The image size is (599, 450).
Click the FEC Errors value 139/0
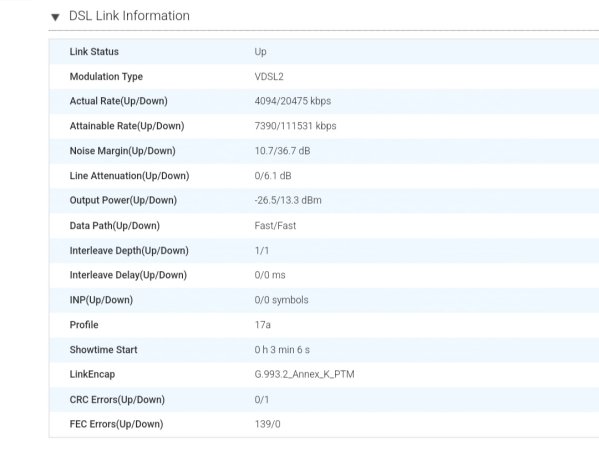[x=267, y=424]
